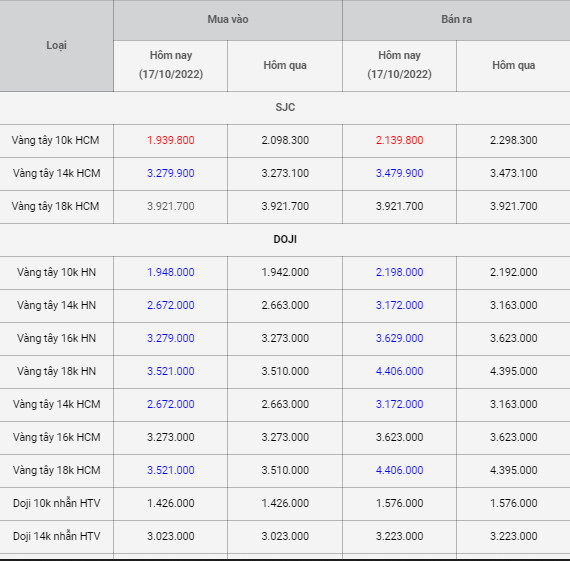
Task: Click the Doji 10k nhẫn HTV label
Action: pyautogui.click(x=56, y=504)
